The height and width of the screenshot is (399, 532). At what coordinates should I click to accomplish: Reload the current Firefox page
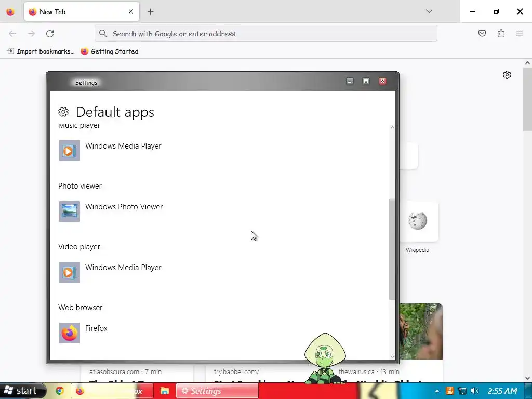pyautogui.click(x=50, y=34)
